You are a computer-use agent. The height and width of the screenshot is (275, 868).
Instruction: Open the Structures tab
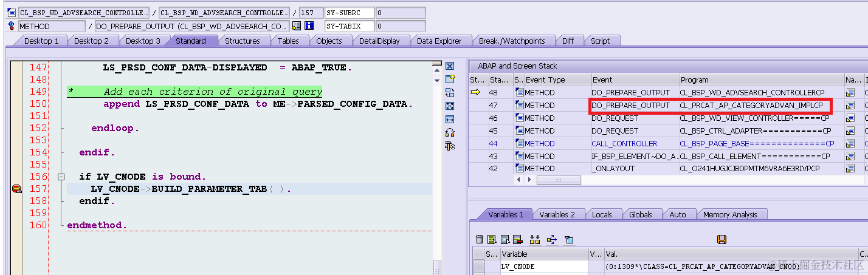(243, 41)
